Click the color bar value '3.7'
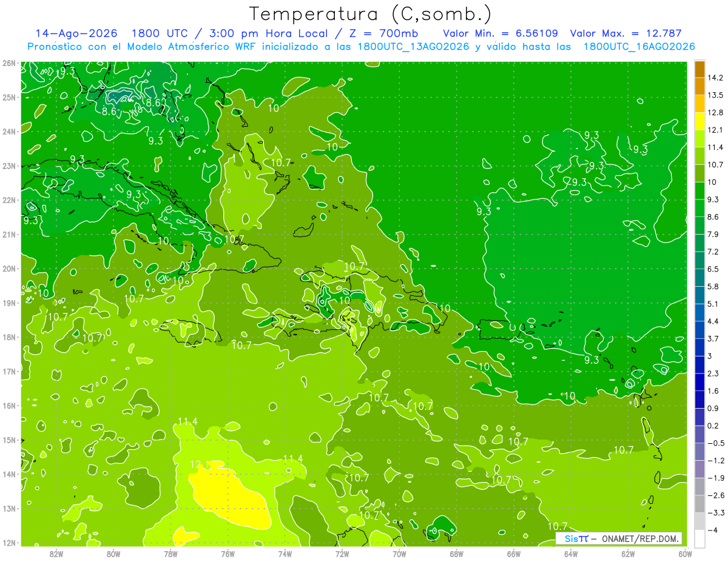This screenshot has height=562, width=728. [x=713, y=338]
